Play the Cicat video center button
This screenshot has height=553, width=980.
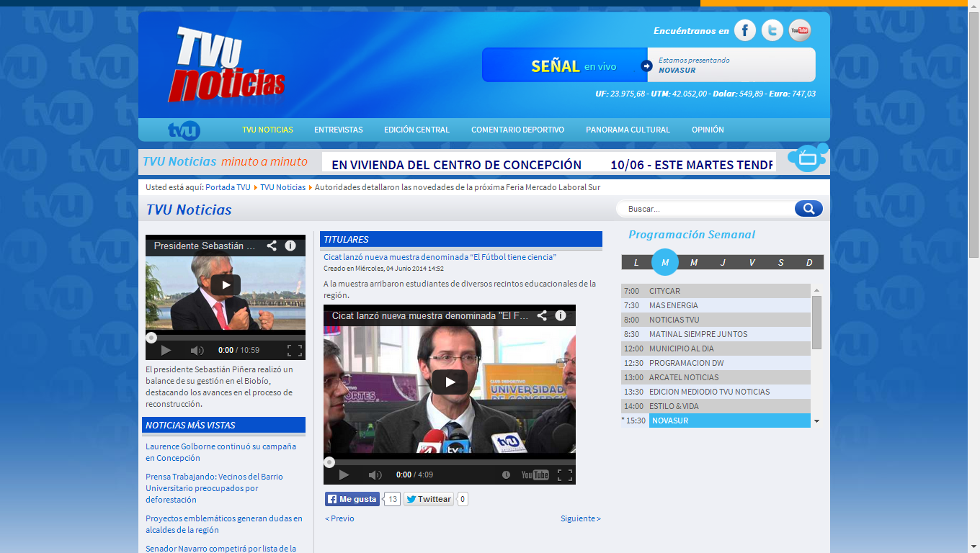click(450, 382)
